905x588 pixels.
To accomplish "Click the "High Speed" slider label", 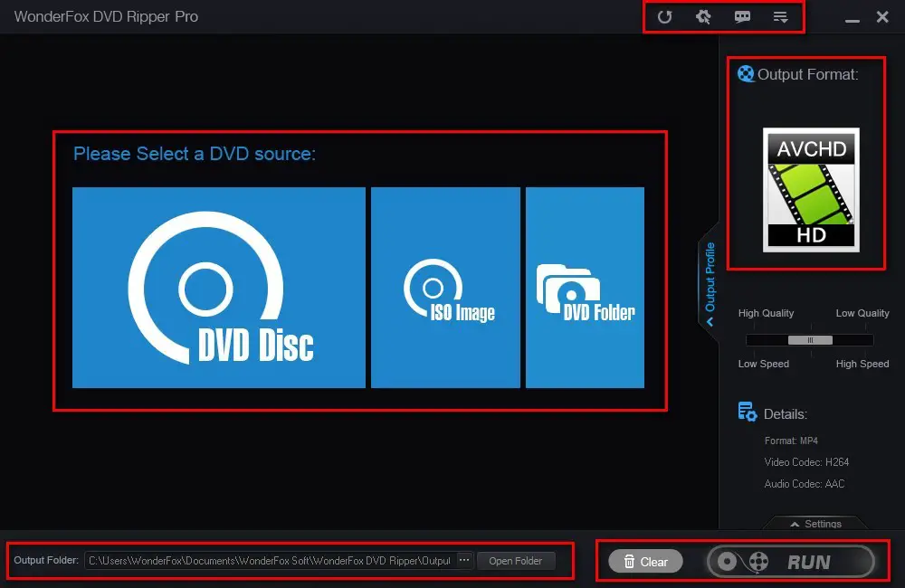I will [862, 365].
